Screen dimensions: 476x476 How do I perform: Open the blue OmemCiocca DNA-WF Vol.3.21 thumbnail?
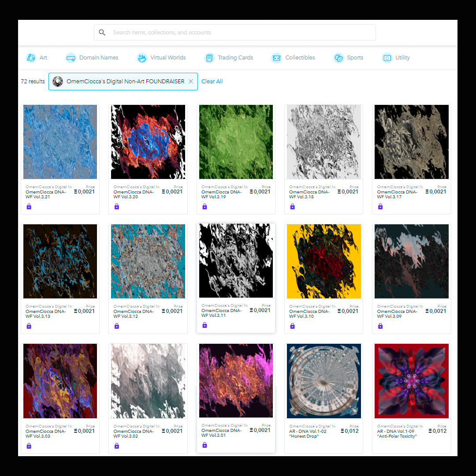(60, 142)
